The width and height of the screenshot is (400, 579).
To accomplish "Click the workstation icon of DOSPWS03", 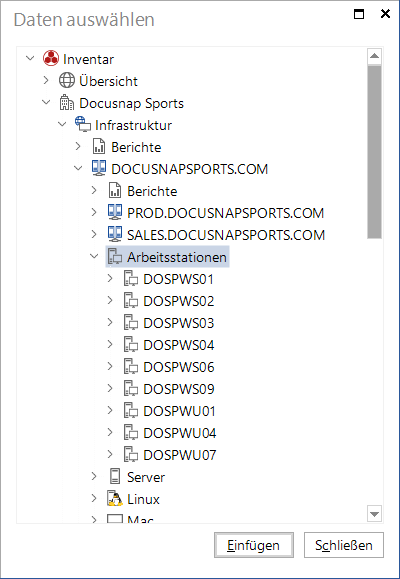I will click(131, 322).
